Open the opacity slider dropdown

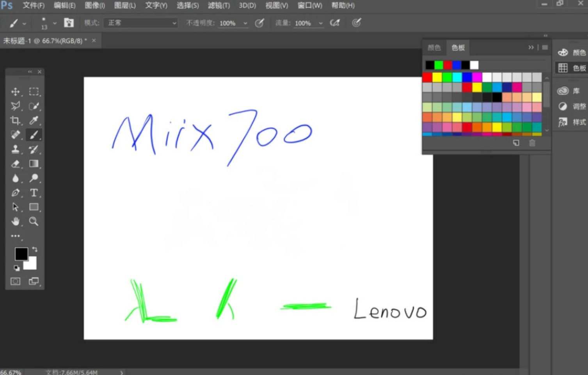[245, 23]
